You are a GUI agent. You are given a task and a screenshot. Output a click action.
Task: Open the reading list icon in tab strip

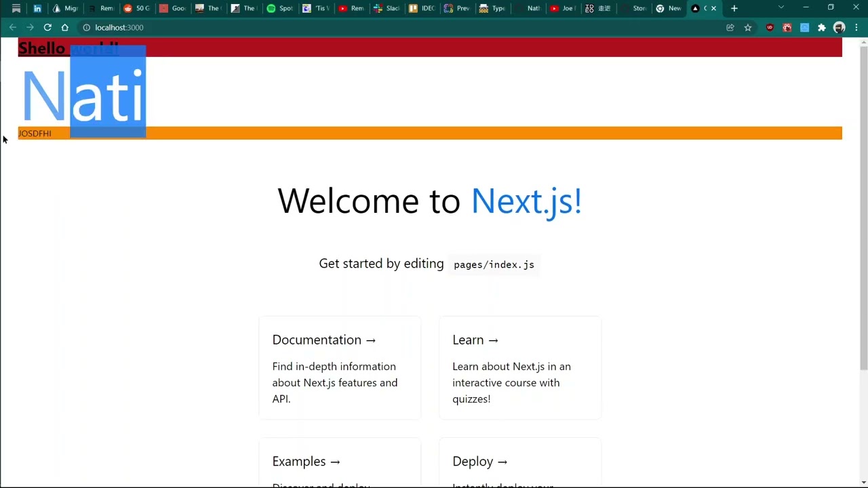16,8
